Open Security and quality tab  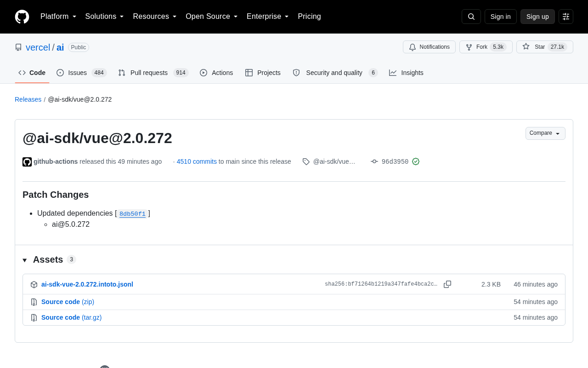coord(335,73)
